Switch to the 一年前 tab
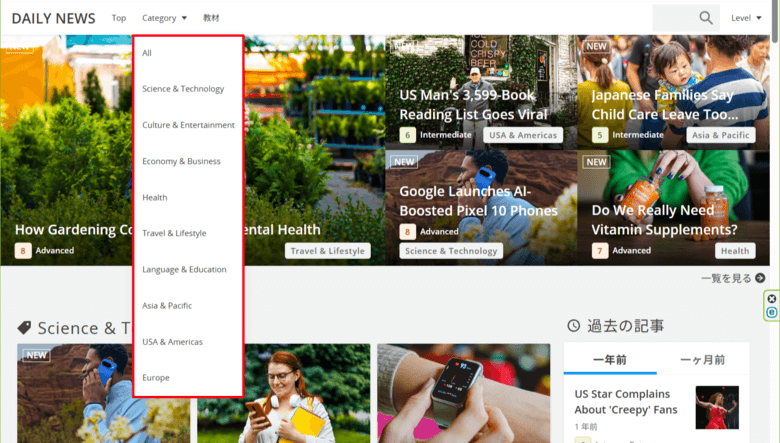The width and height of the screenshot is (780, 443). (x=610, y=360)
